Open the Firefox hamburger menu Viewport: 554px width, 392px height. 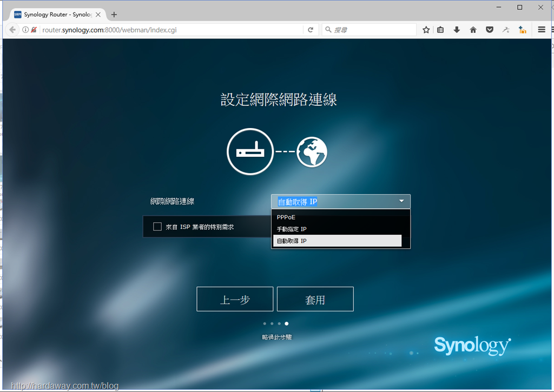[x=541, y=30]
